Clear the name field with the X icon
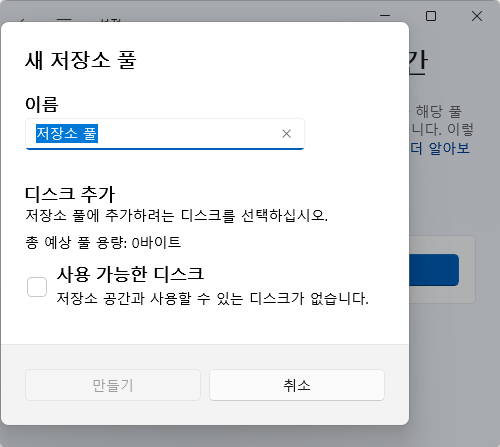Screen dimensions: 500x447 click(x=286, y=134)
